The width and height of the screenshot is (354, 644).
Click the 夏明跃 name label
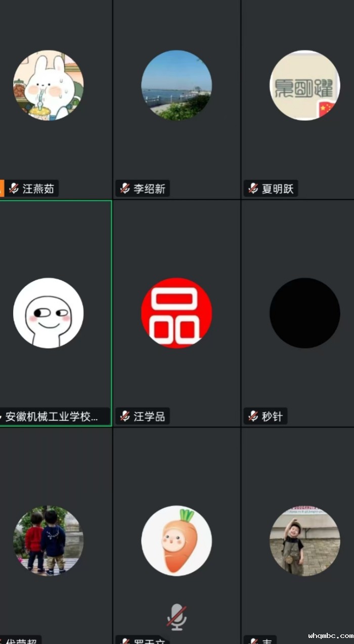[x=278, y=189]
